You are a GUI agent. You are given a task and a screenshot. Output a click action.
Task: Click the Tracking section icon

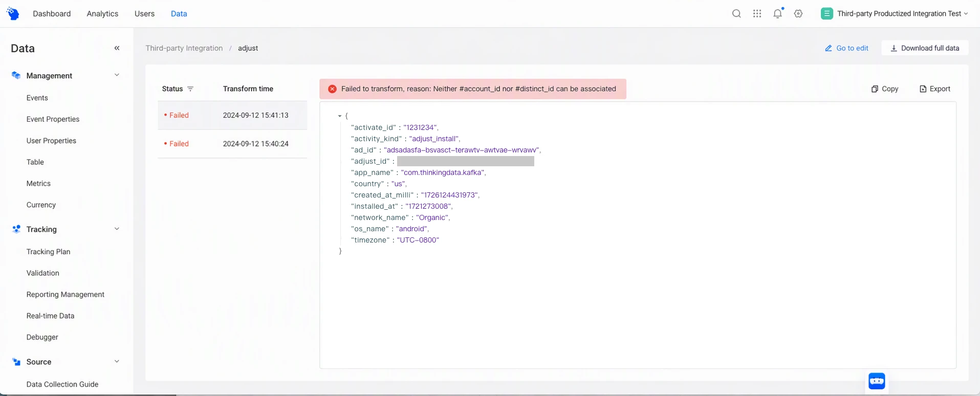[x=16, y=229]
